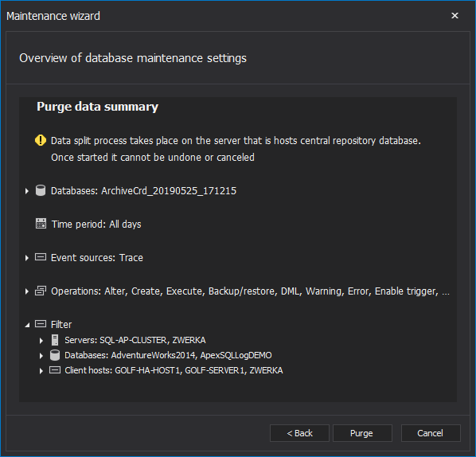Click the yellow warning exclamation icon
Viewport: 476px width, 457px height.
coord(41,140)
